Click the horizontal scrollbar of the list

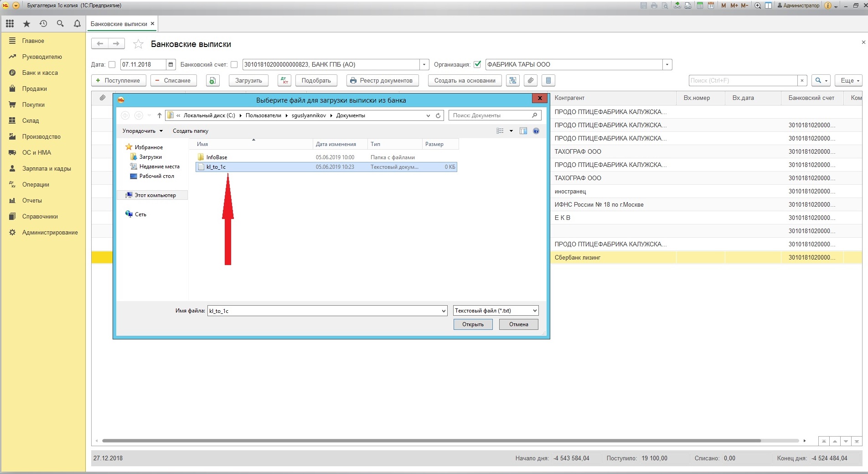[431, 441]
